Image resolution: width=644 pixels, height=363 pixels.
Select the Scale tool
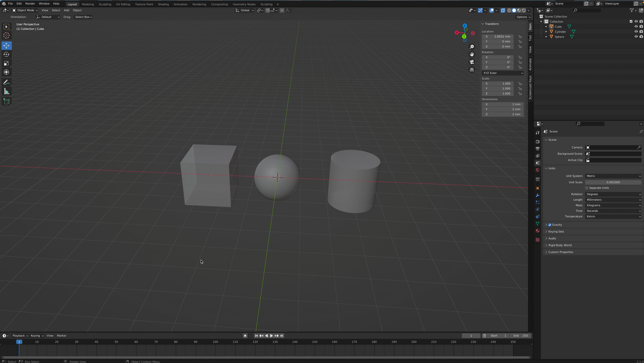(6, 63)
